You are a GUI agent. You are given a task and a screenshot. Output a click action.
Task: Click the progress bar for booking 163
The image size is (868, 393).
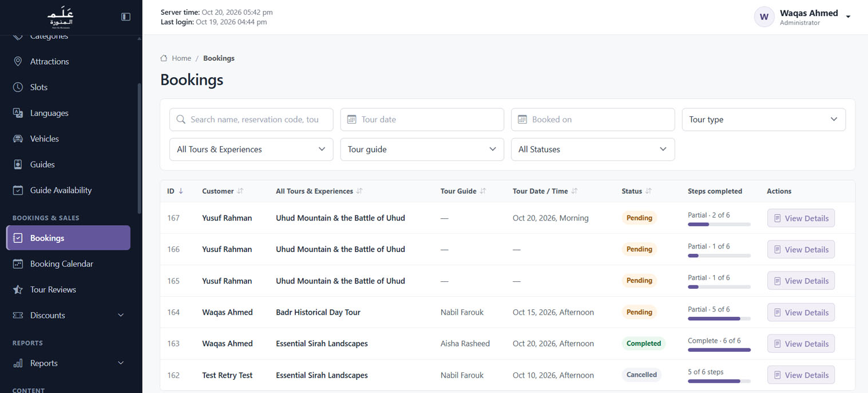click(719, 349)
